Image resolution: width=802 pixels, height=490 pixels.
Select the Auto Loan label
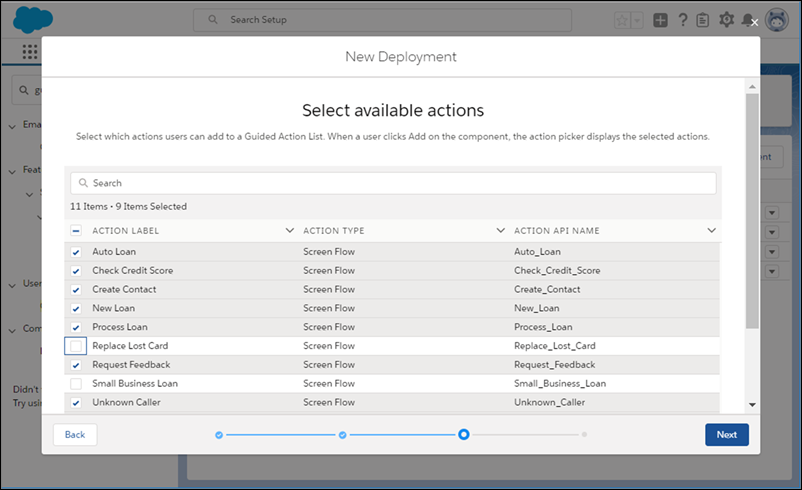click(114, 252)
